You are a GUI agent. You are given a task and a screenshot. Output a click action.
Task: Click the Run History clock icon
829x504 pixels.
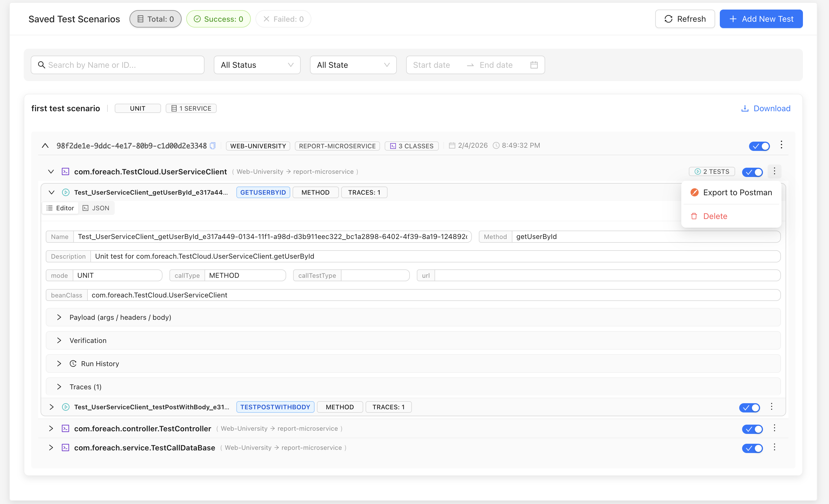(73, 363)
